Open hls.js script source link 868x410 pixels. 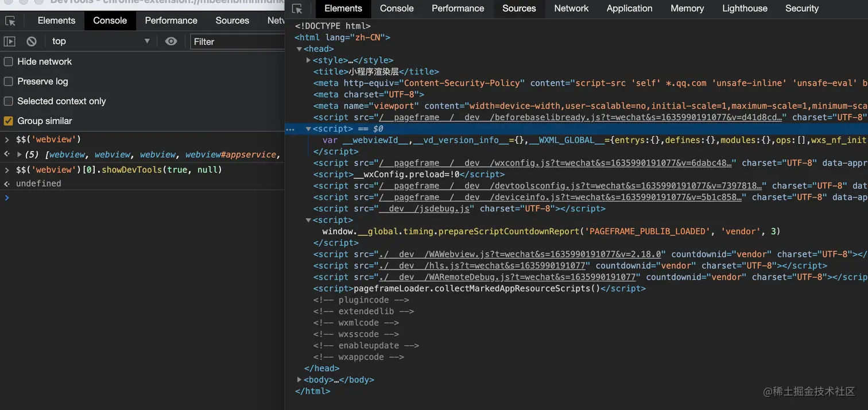tap(482, 265)
